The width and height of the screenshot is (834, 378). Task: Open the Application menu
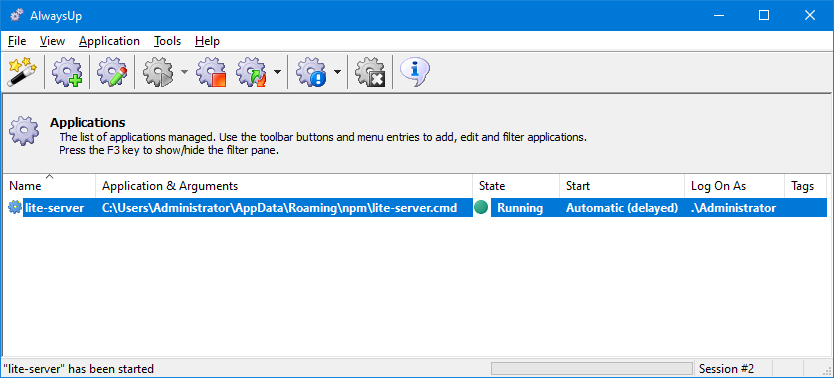(109, 41)
